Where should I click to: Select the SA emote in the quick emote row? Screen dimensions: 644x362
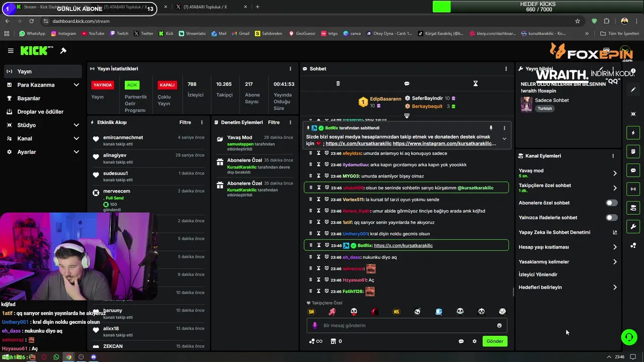pos(311,312)
